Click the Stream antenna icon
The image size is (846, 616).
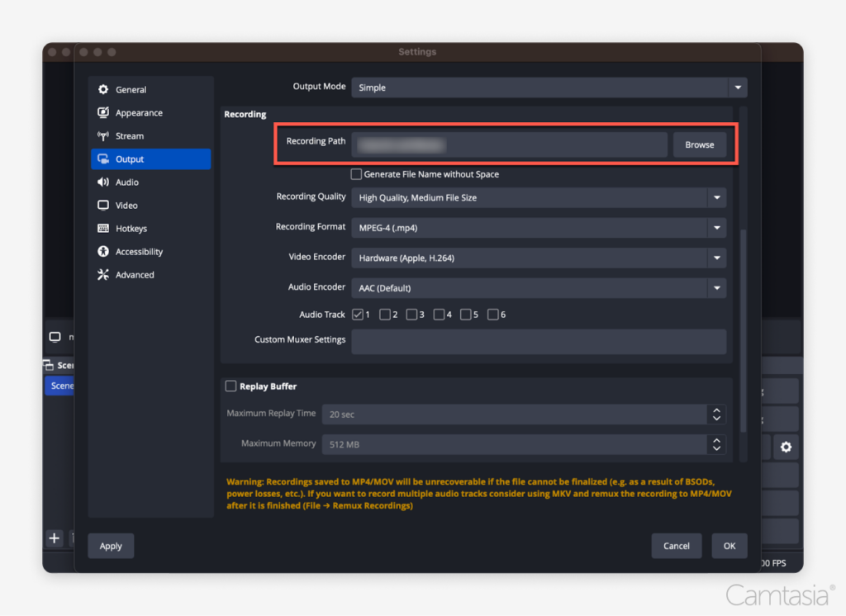pos(103,136)
